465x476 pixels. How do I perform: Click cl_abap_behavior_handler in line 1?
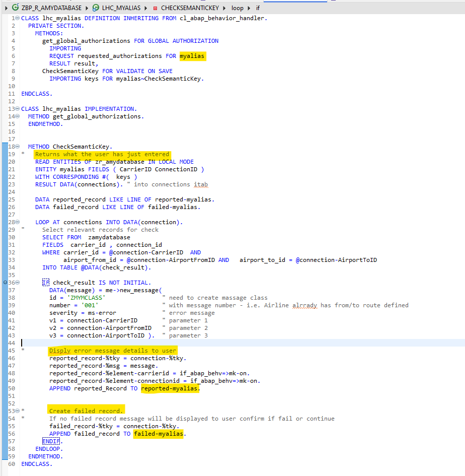click(222, 18)
